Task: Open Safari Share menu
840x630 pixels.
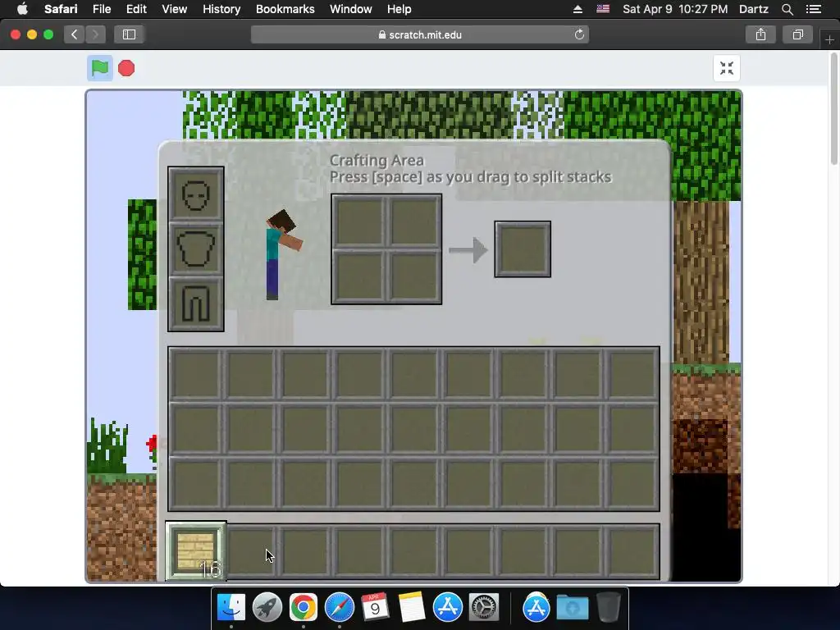Action: [760, 34]
